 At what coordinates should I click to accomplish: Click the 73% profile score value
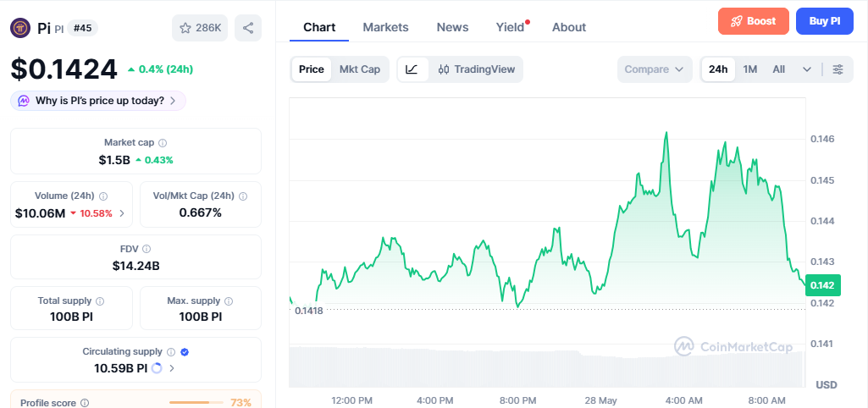(240, 402)
